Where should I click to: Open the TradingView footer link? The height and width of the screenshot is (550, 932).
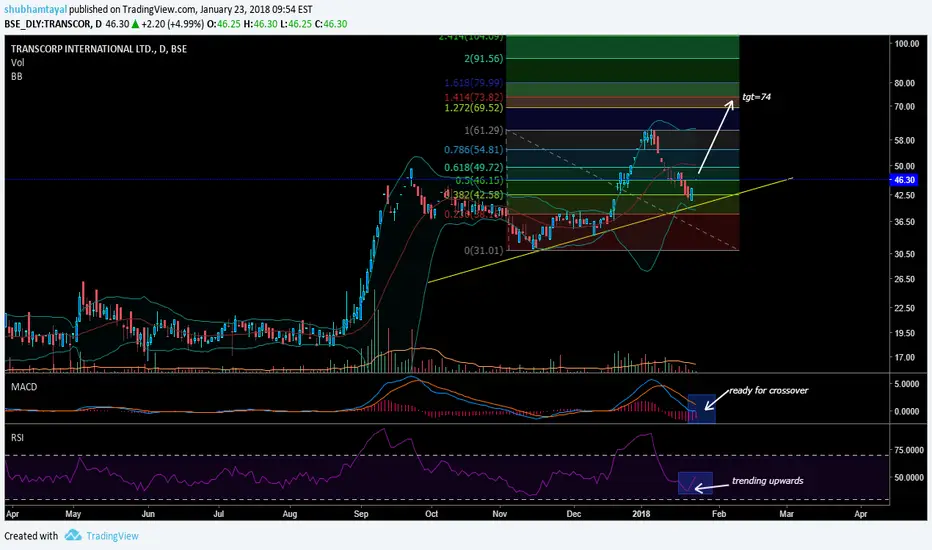point(112,536)
